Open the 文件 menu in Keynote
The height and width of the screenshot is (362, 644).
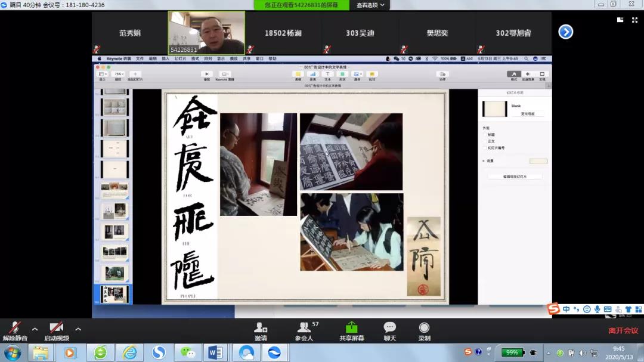click(140, 59)
